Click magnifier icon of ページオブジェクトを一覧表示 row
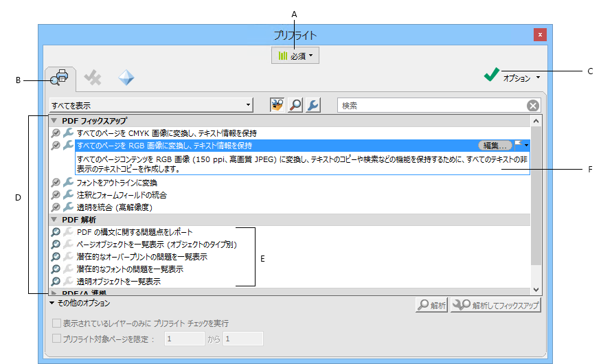The image size is (601, 364). pos(56,244)
